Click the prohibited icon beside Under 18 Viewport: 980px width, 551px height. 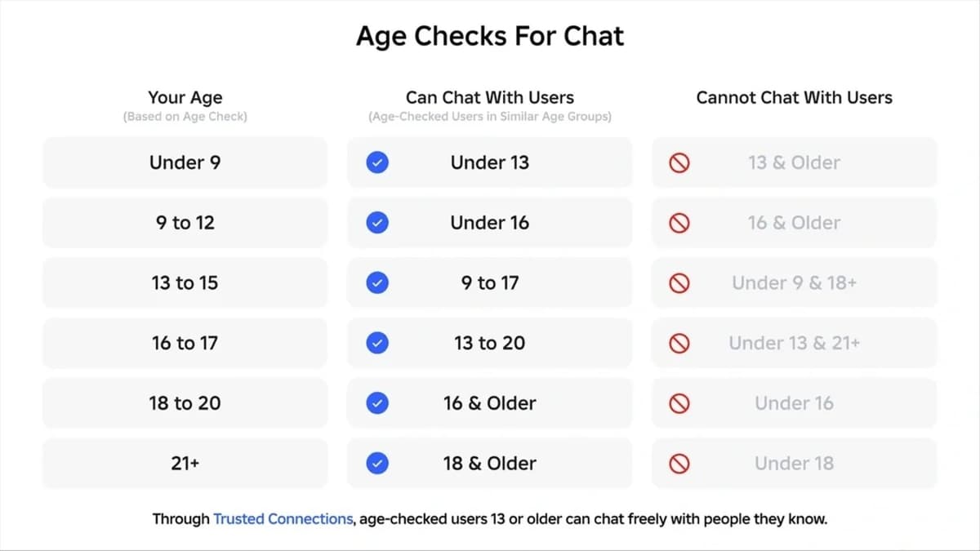coord(679,464)
